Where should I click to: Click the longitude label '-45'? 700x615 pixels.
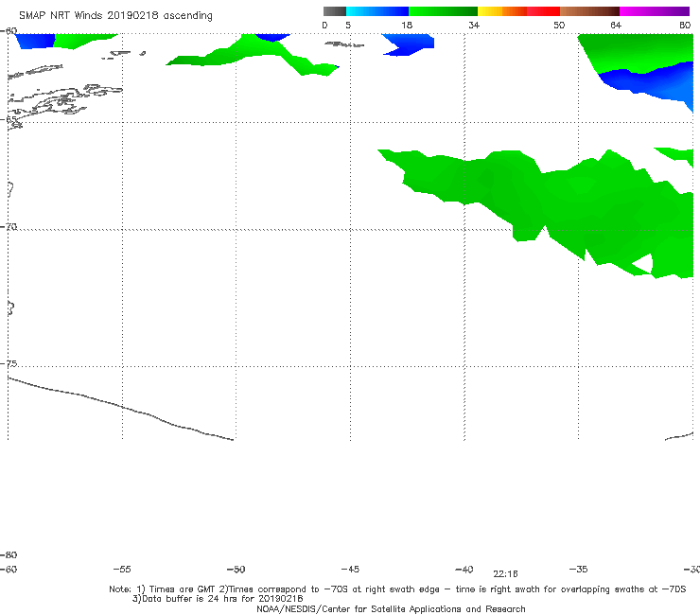pyautogui.click(x=350, y=570)
